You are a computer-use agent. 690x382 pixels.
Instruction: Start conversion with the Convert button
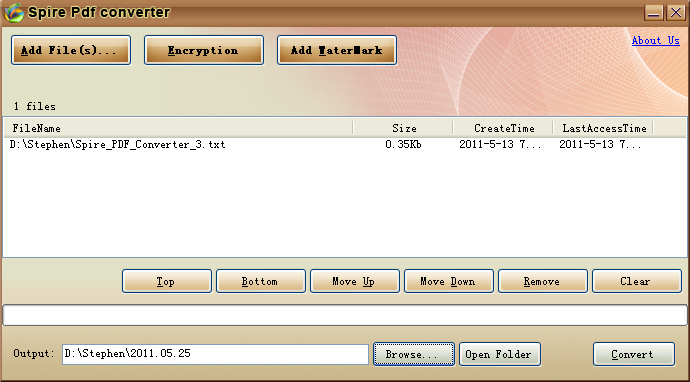tap(634, 354)
